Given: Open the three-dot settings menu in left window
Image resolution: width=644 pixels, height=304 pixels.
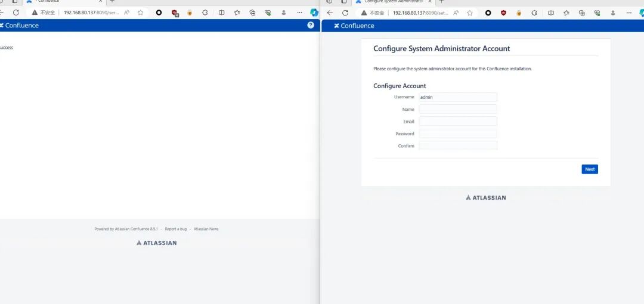Looking at the screenshot, I should (300, 13).
